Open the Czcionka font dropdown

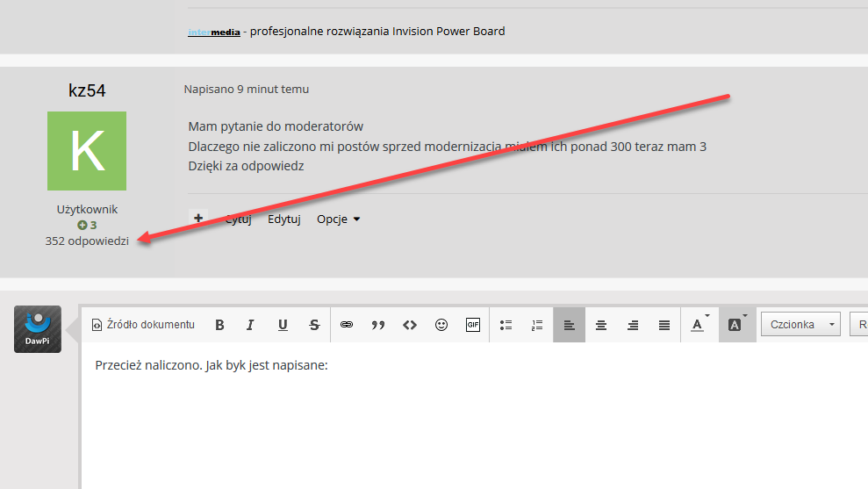tap(800, 325)
